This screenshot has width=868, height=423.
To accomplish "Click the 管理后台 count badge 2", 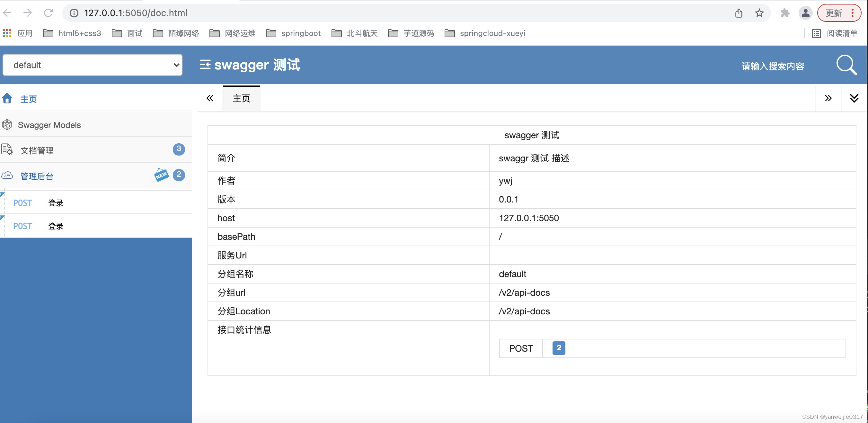I will (179, 175).
